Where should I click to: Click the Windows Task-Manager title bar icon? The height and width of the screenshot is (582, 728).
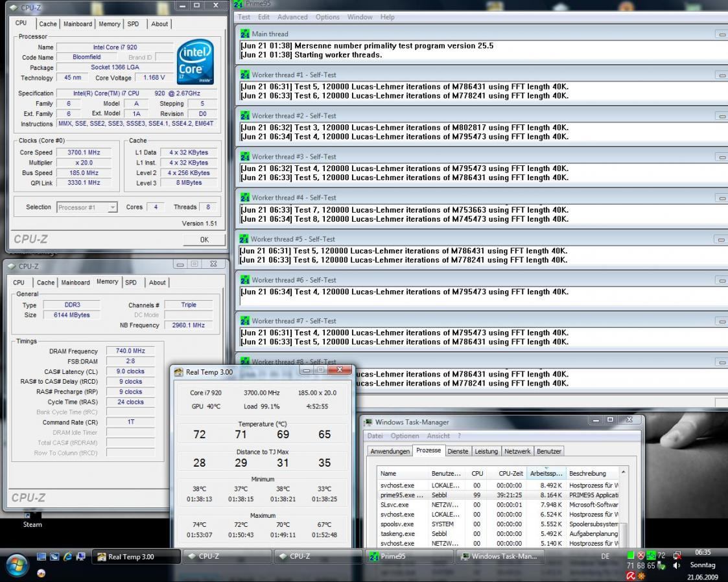tap(368, 422)
